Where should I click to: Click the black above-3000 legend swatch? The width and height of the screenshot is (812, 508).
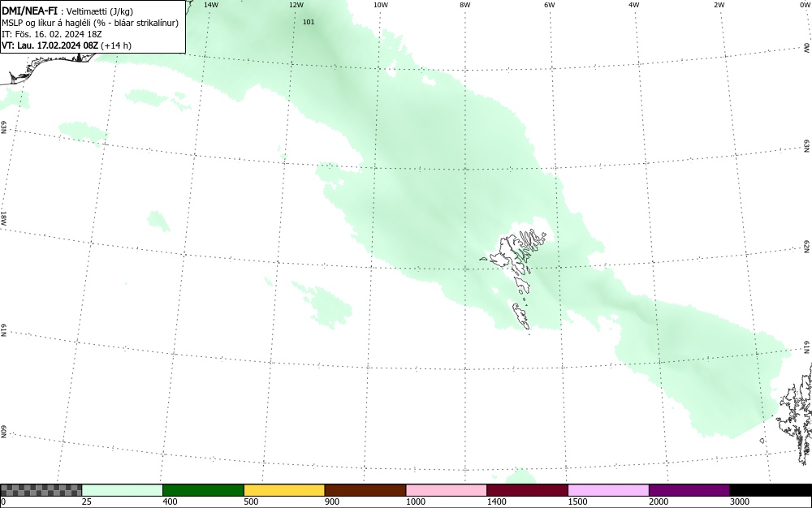(x=771, y=490)
